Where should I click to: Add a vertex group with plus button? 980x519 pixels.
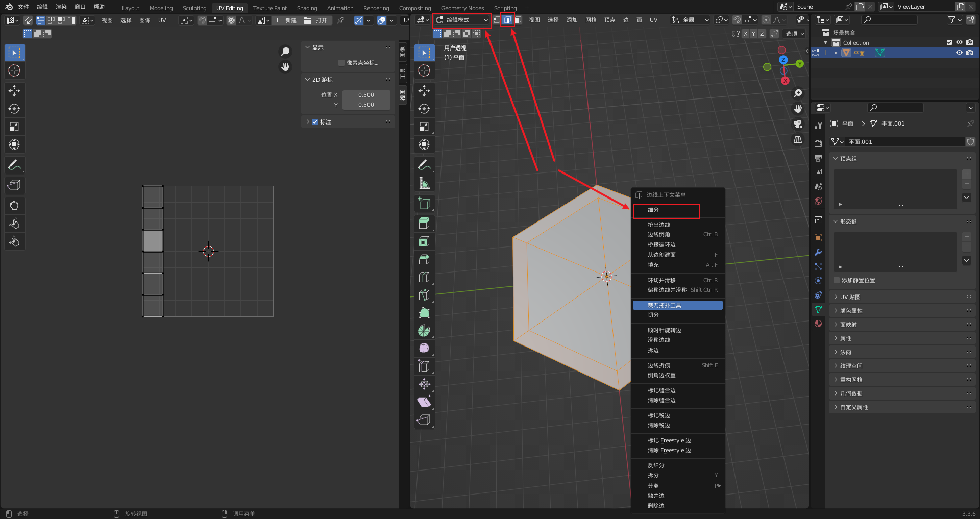coord(967,174)
